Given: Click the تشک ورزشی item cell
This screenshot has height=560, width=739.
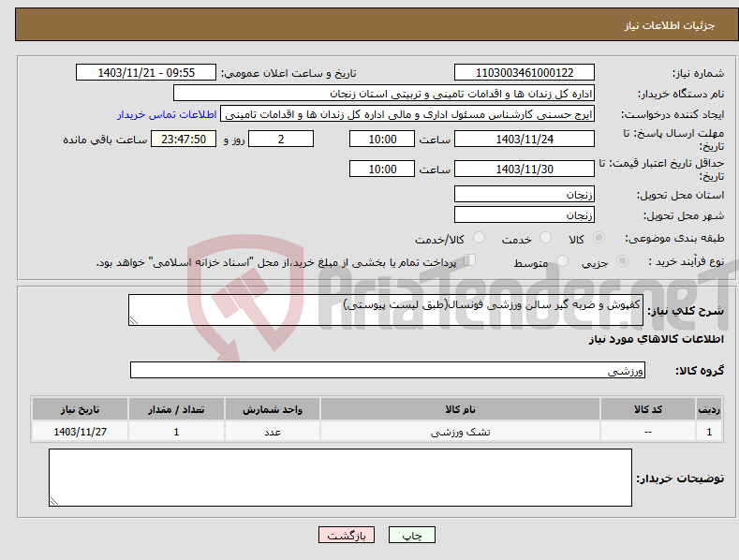Looking at the screenshot, I should [x=460, y=432].
